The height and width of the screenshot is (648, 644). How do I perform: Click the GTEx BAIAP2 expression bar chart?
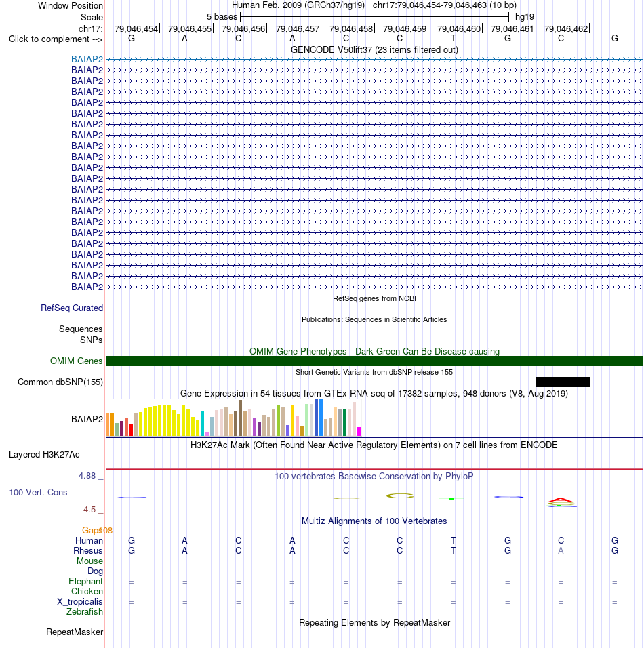(x=234, y=418)
